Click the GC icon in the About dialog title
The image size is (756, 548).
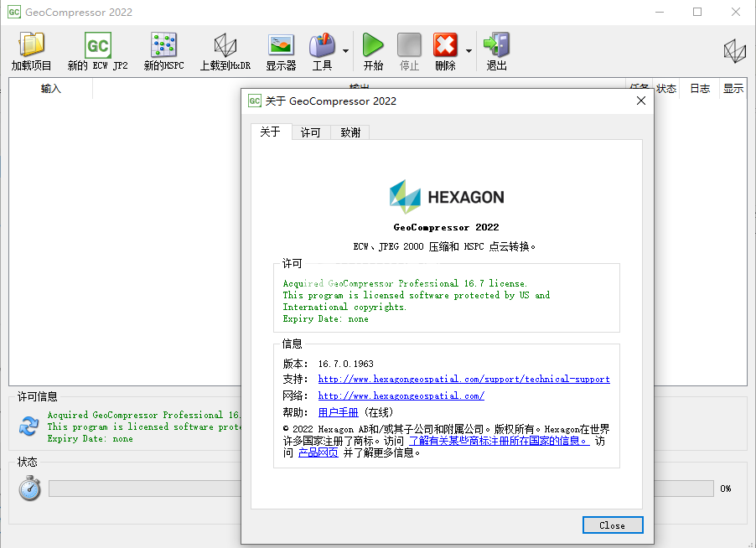255,101
